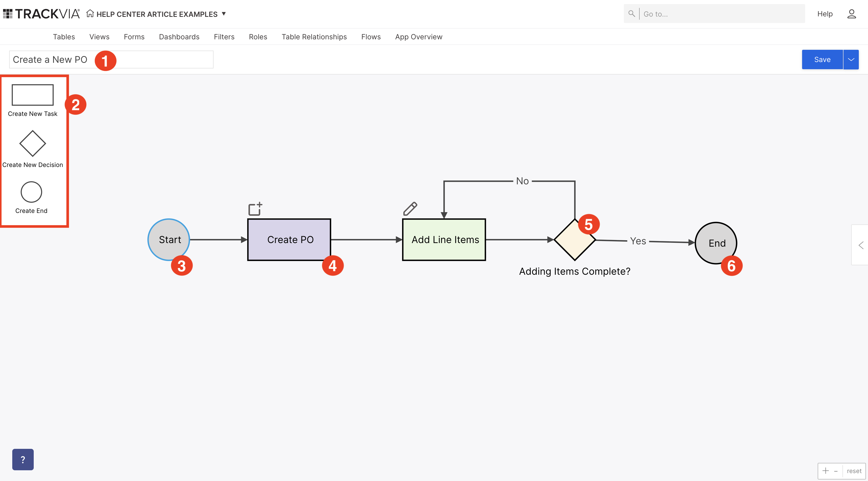Switch to the Forms tab

tap(134, 37)
